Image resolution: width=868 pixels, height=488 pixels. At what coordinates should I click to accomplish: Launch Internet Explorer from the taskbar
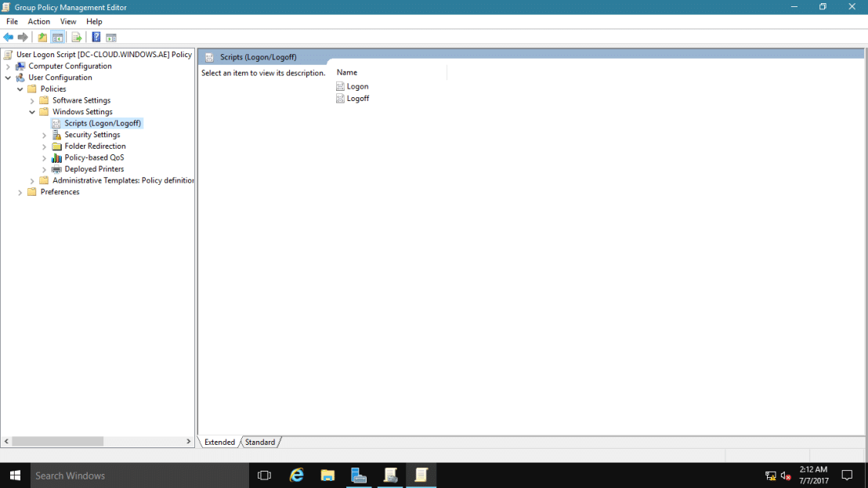pyautogui.click(x=297, y=475)
